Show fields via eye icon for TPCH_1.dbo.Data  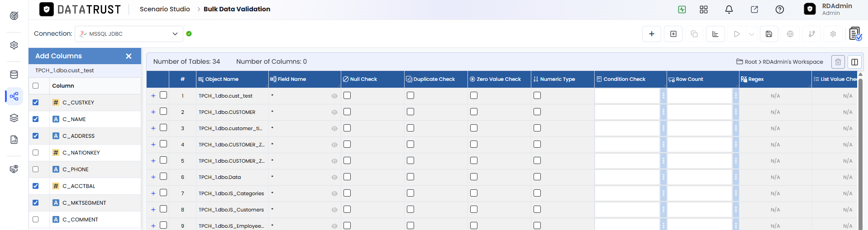point(334,177)
